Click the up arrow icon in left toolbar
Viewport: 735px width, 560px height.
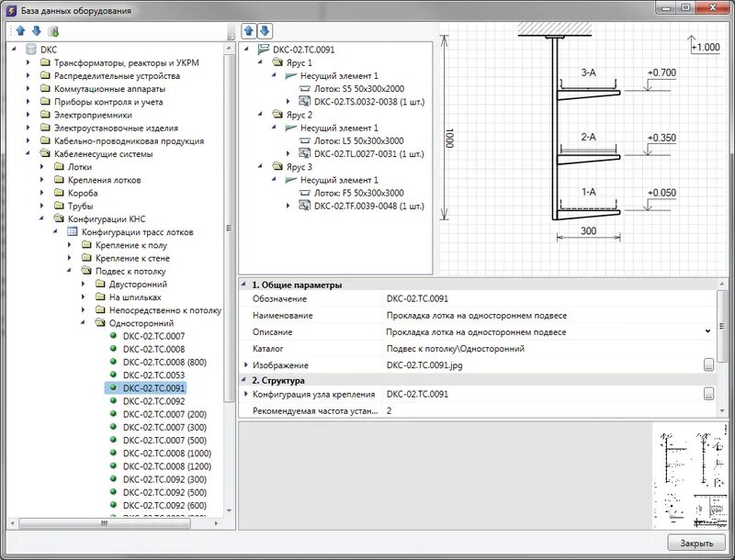coord(20,31)
